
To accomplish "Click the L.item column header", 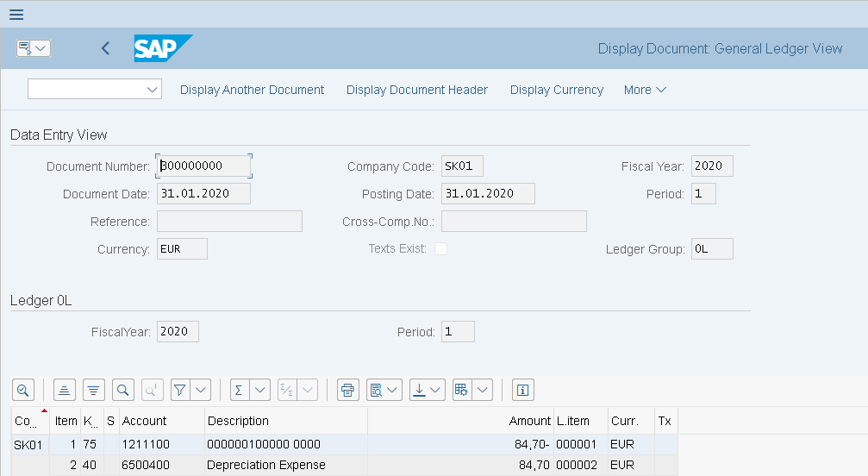I will (x=581, y=421).
